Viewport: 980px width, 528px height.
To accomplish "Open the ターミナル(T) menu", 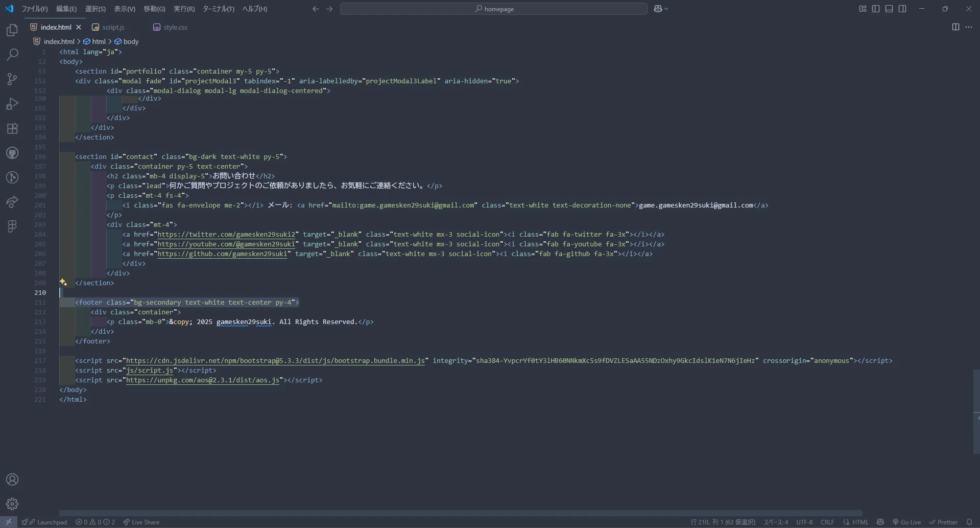I will tap(219, 9).
